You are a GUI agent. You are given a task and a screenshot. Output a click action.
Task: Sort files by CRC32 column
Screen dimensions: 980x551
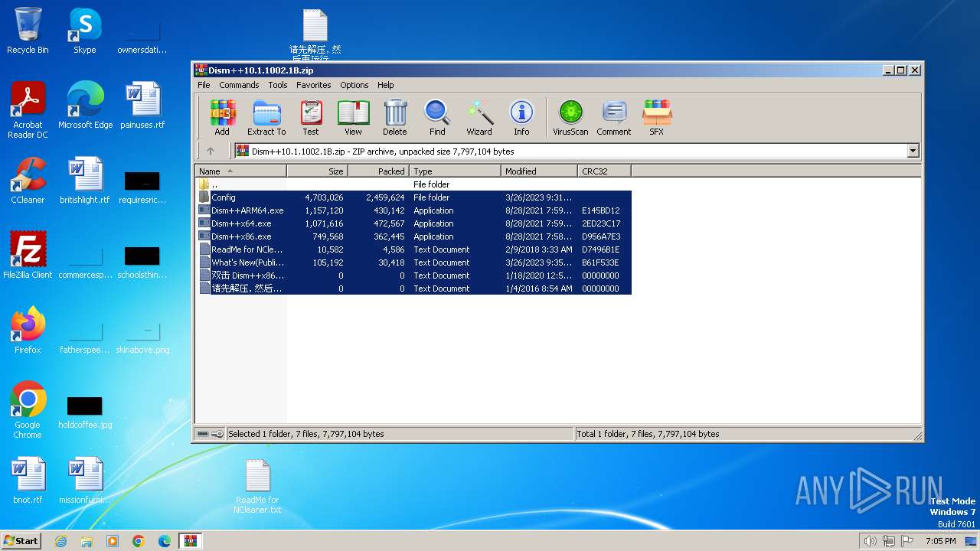605,171
